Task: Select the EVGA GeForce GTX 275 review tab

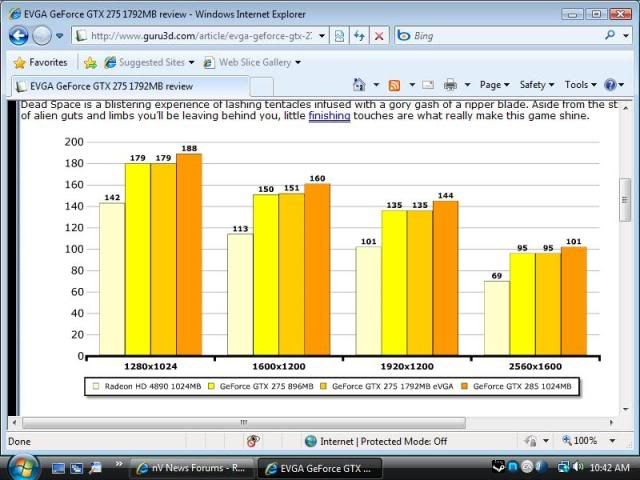Action: 130,86
